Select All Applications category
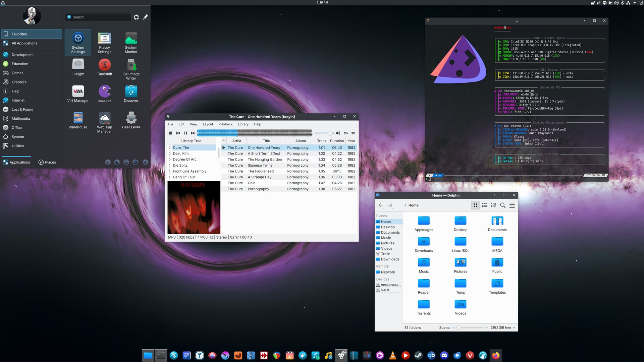The image size is (644, 362). point(32,43)
